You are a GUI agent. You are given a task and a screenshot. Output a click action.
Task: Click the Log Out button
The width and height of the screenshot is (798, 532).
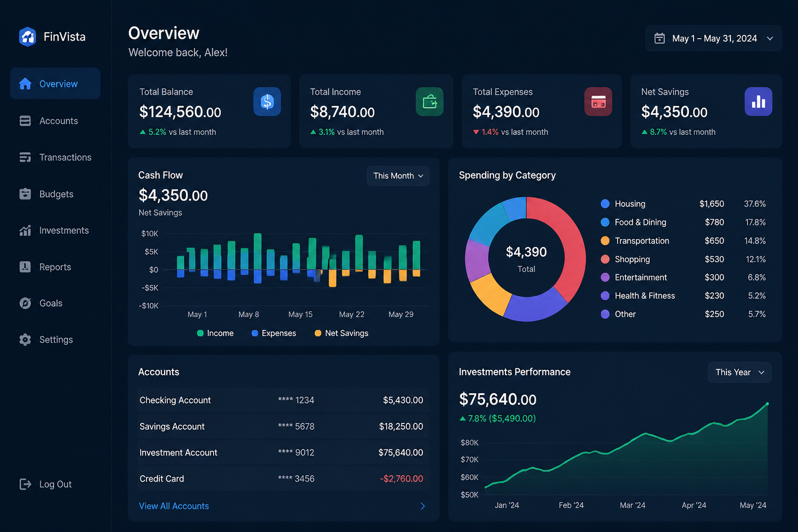point(46,484)
